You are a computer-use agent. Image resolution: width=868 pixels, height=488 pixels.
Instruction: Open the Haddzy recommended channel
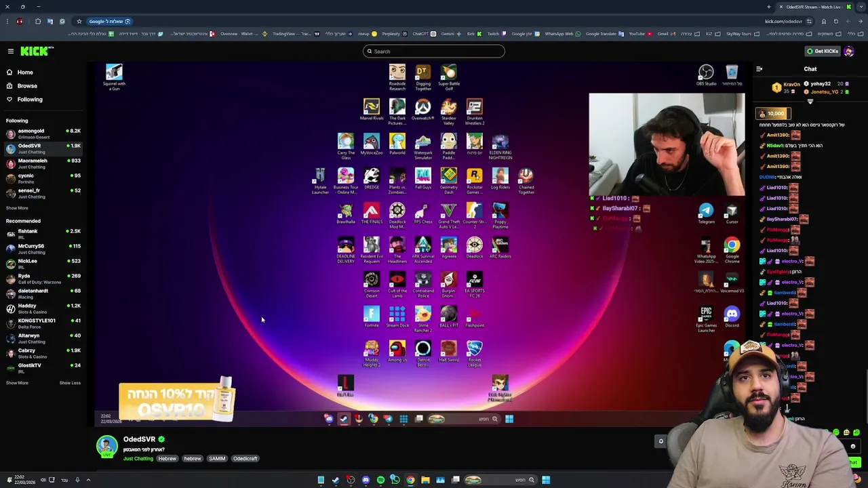pyautogui.click(x=43, y=308)
